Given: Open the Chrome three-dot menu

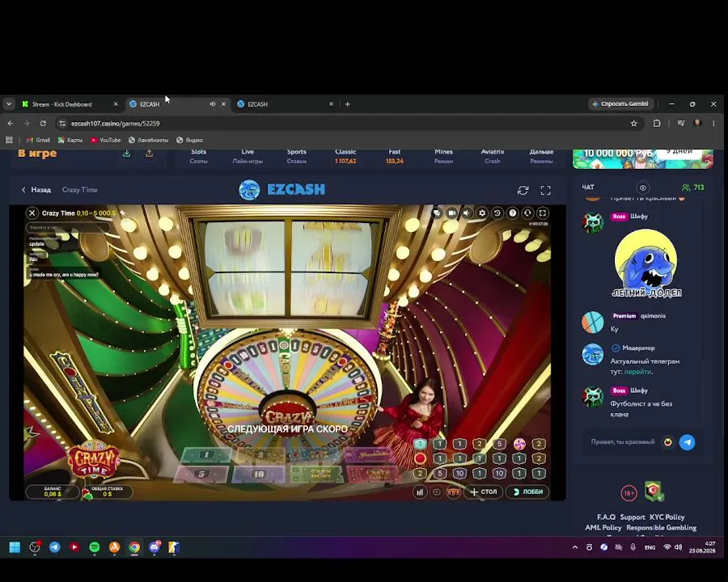Looking at the screenshot, I should click(x=713, y=124).
